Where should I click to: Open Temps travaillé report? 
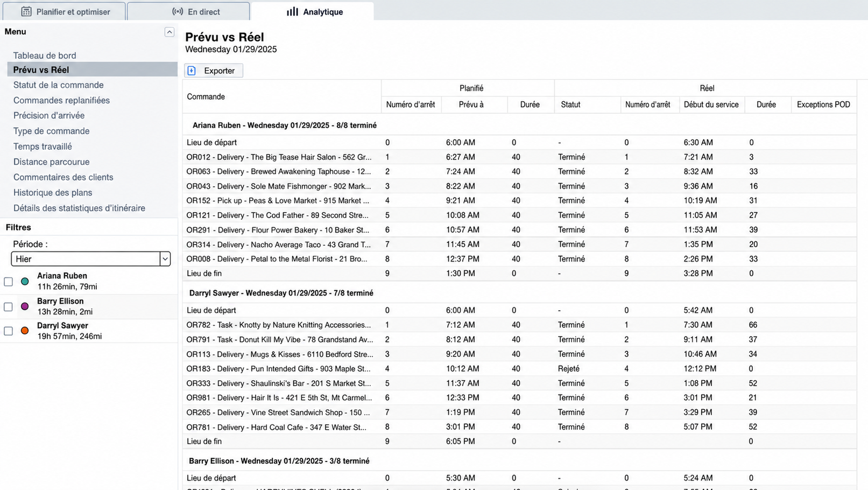pos(43,146)
